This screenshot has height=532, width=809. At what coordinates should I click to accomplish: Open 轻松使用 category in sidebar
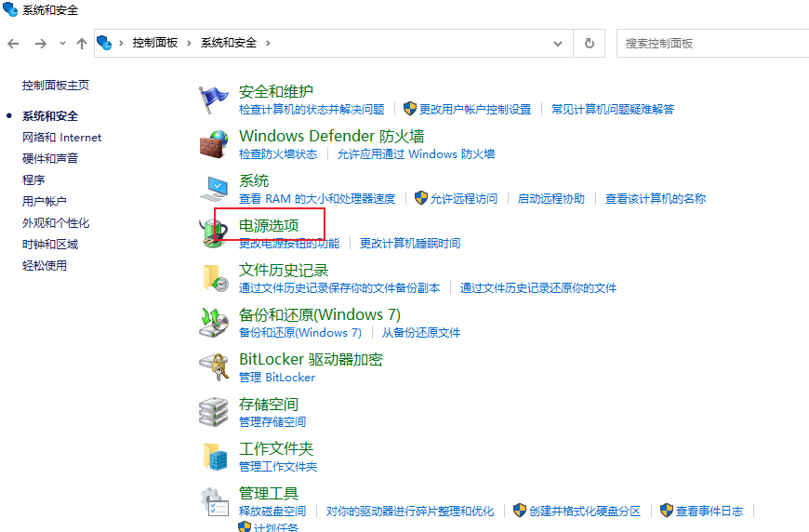pos(45,266)
